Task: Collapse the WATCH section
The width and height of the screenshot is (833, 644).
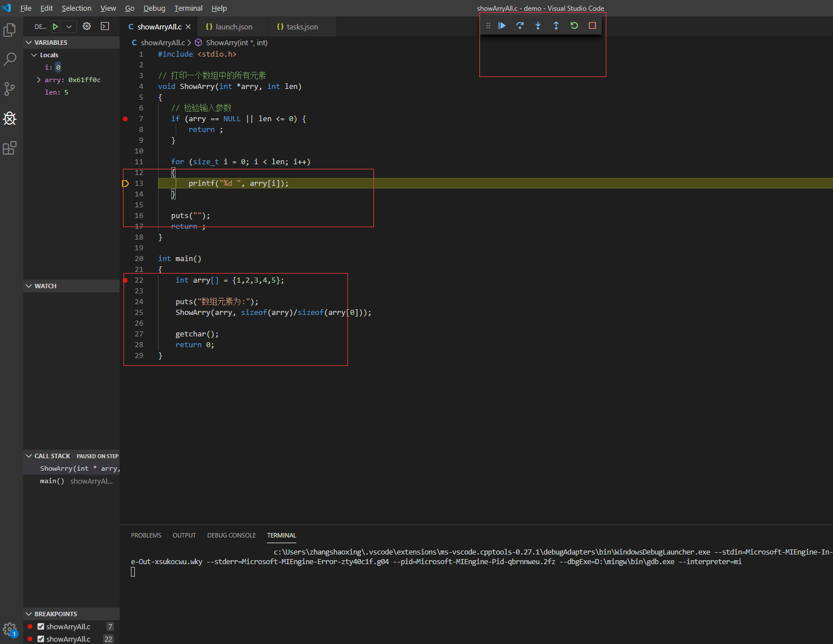Action: point(29,286)
